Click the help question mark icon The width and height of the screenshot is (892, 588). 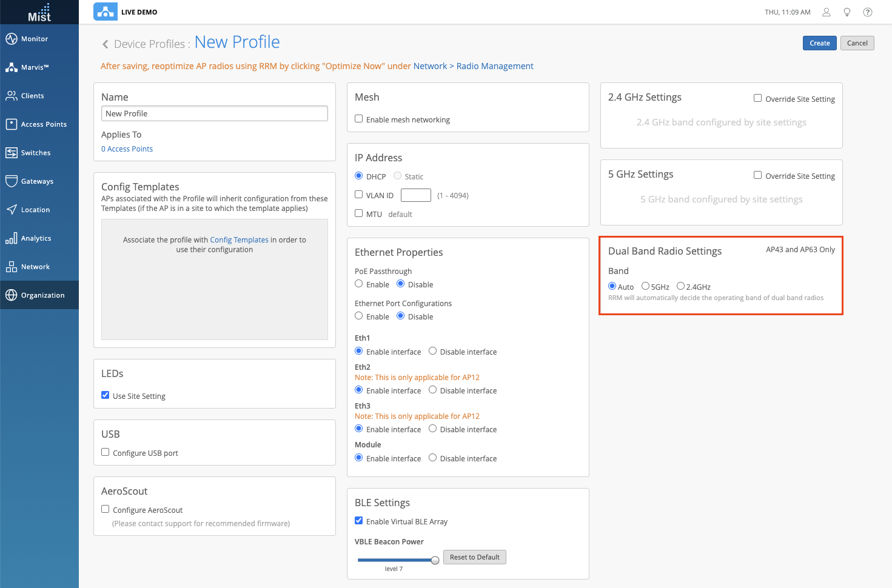pos(868,12)
